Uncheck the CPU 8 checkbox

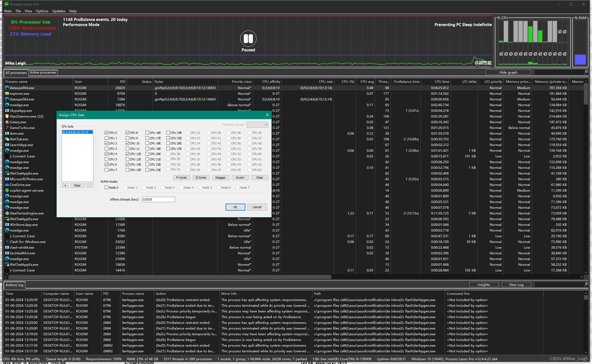[128, 133]
